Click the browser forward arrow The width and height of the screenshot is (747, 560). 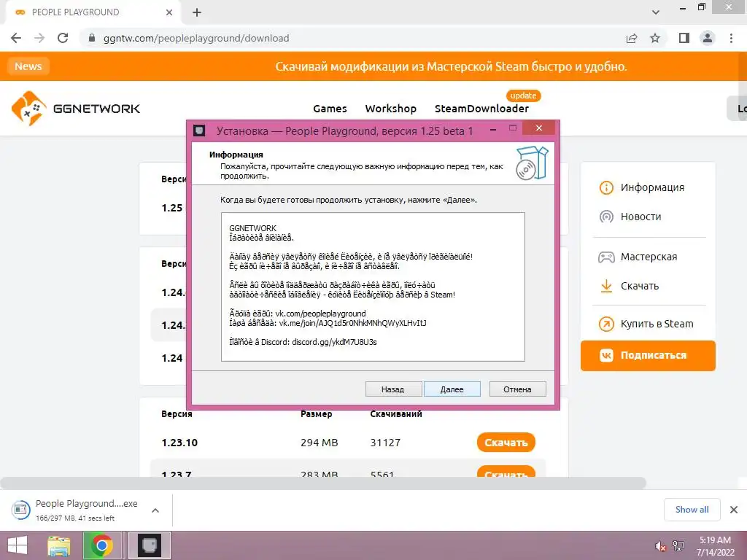(x=39, y=38)
